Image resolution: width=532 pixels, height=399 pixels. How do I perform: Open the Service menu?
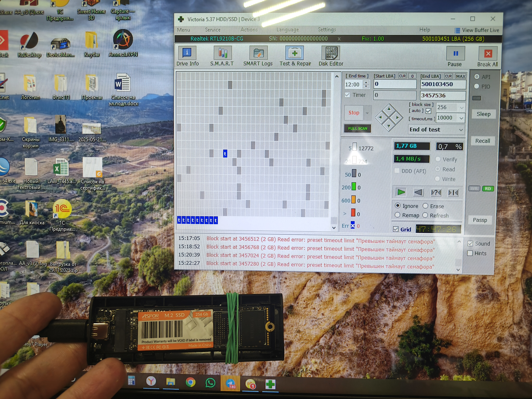tap(213, 30)
